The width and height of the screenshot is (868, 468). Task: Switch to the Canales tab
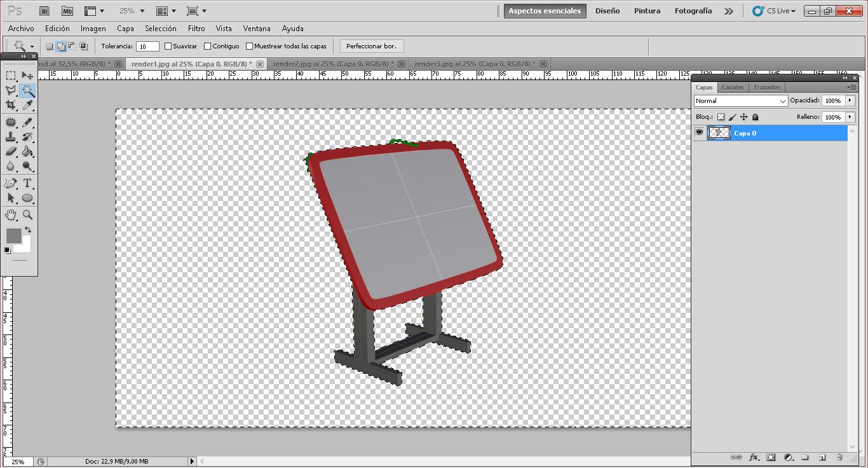(733, 87)
